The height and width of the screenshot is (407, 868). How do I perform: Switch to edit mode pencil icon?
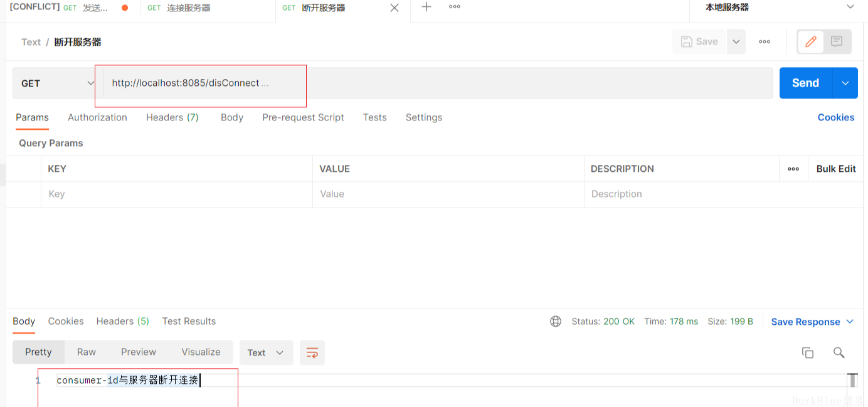pyautogui.click(x=811, y=41)
